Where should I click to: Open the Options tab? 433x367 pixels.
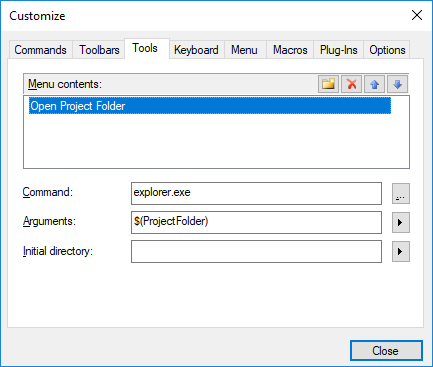(x=387, y=50)
